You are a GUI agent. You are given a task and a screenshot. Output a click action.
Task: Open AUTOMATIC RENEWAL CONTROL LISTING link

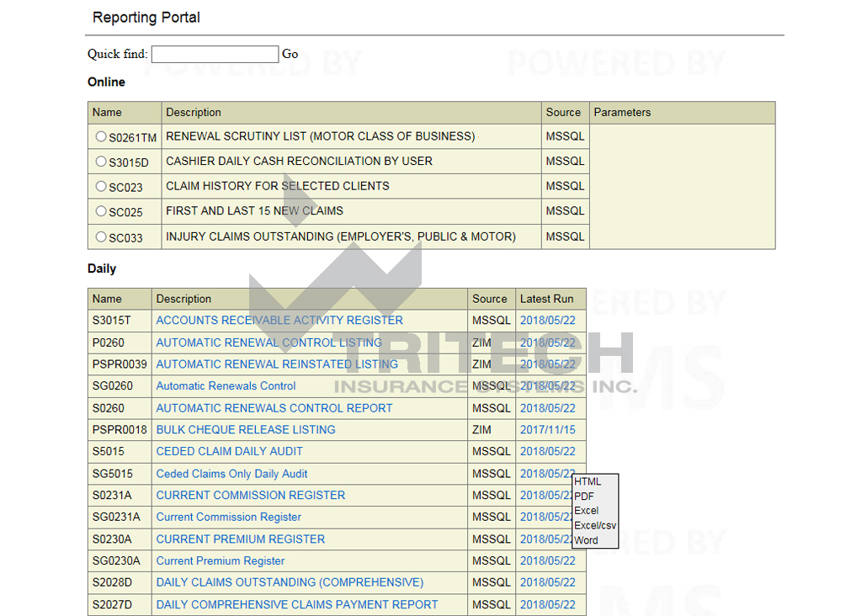tap(269, 343)
